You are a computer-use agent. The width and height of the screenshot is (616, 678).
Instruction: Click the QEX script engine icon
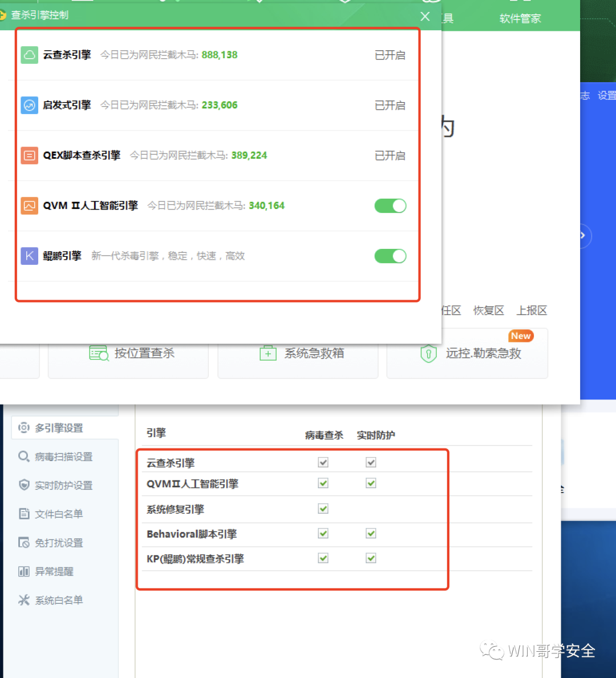tap(30, 155)
